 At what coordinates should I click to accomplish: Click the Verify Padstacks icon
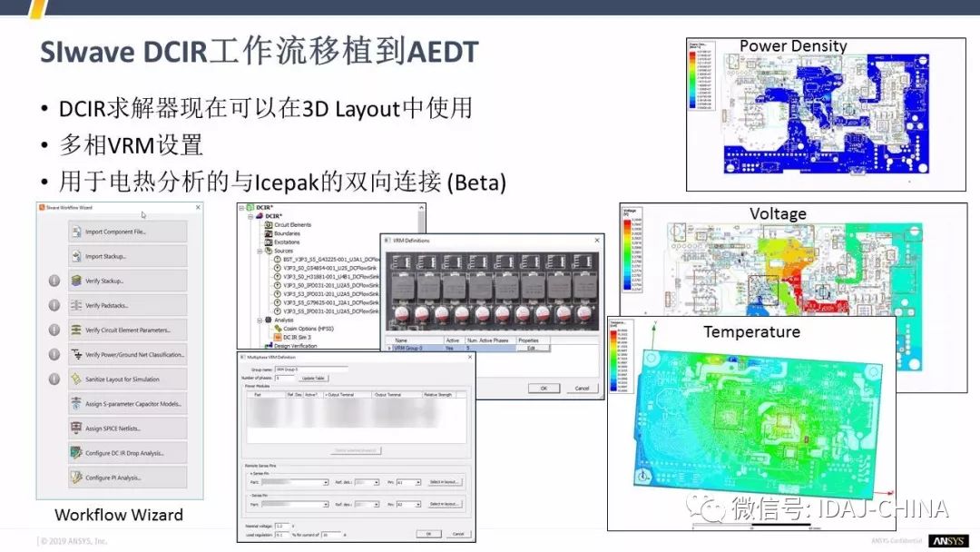coord(76,306)
